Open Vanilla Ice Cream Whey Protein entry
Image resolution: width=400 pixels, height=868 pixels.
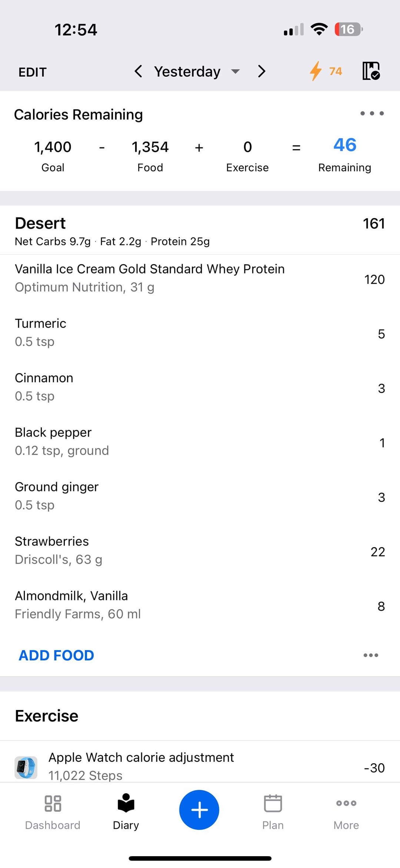tap(199, 278)
